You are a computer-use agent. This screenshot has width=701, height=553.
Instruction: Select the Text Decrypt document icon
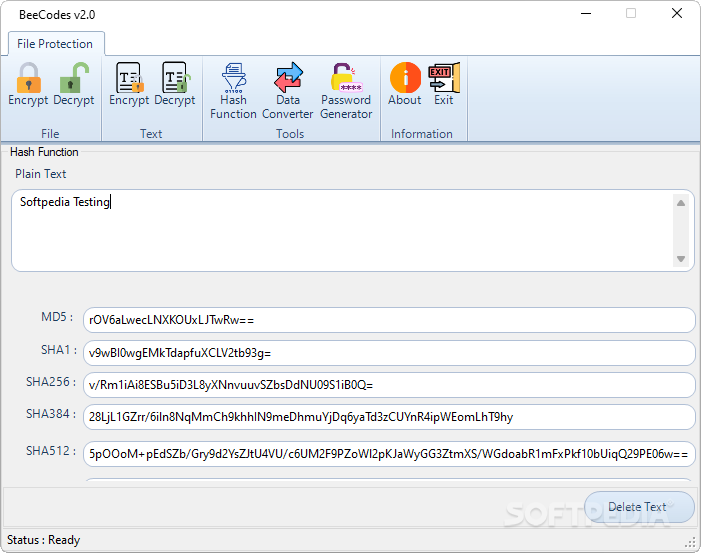click(x=175, y=84)
